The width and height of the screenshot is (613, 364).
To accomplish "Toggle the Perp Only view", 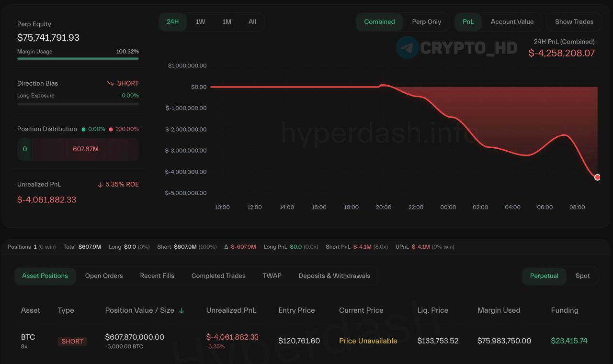I will pyautogui.click(x=427, y=22).
